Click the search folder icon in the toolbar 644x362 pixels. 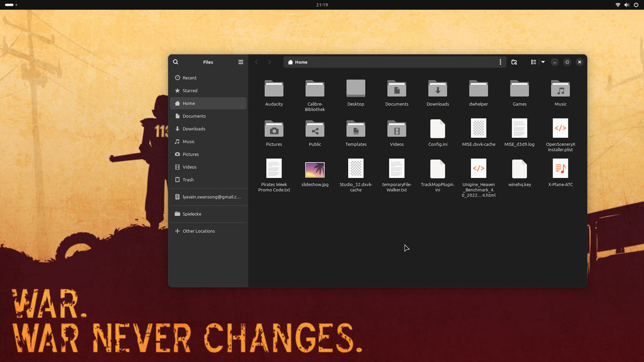(x=514, y=62)
